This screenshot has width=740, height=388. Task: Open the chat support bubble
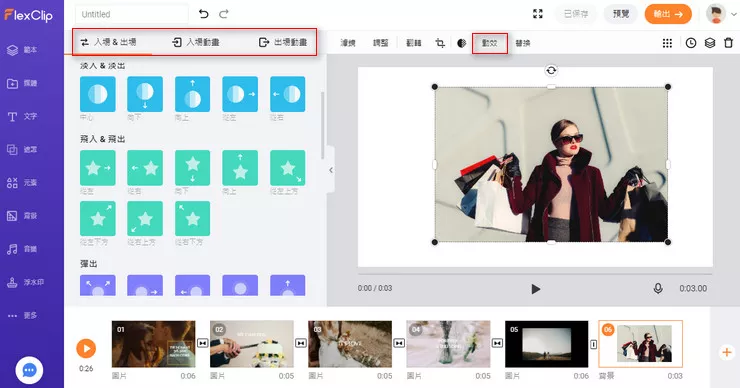29,370
